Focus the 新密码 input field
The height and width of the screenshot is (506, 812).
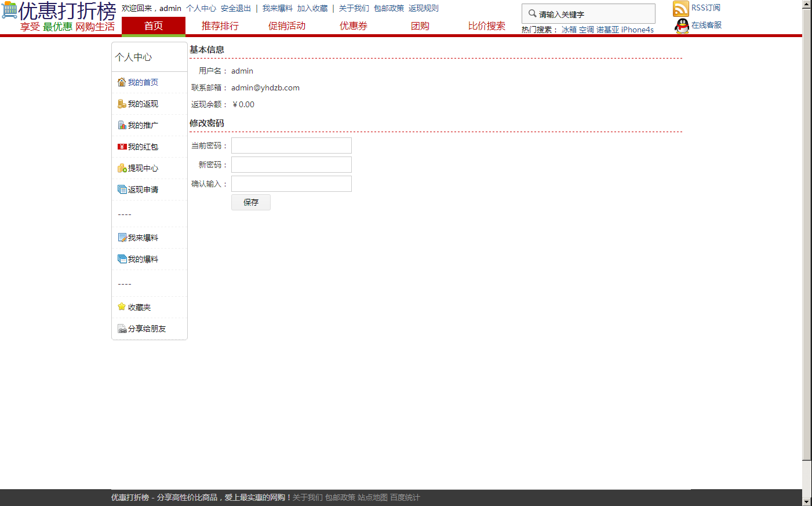(x=292, y=165)
